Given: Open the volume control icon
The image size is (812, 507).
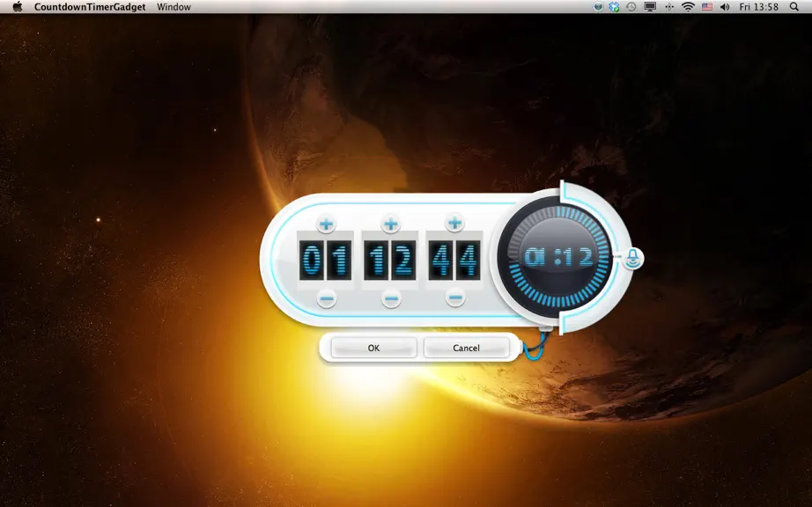Looking at the screenshot, I should pos(725,7).
